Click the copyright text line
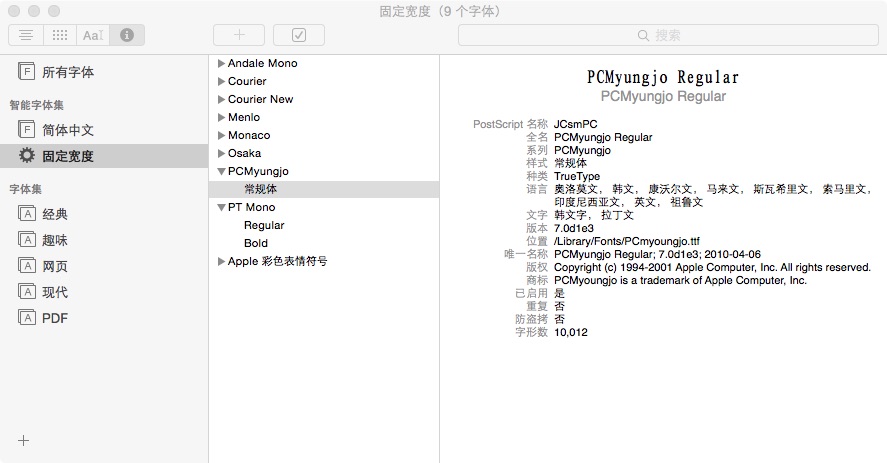 712,267
